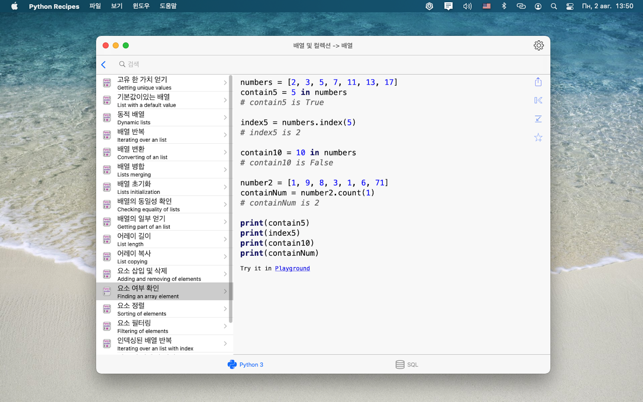This screenshot has height=402, width=643.
Task: Open the 파일 menu
Action: click(x=95, y=6)
